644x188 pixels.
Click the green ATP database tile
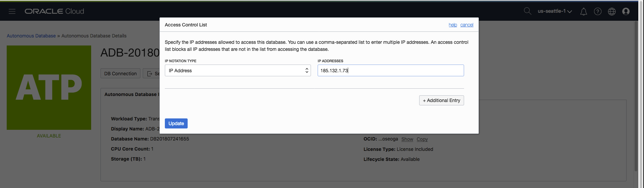click(x=49, y=88)
